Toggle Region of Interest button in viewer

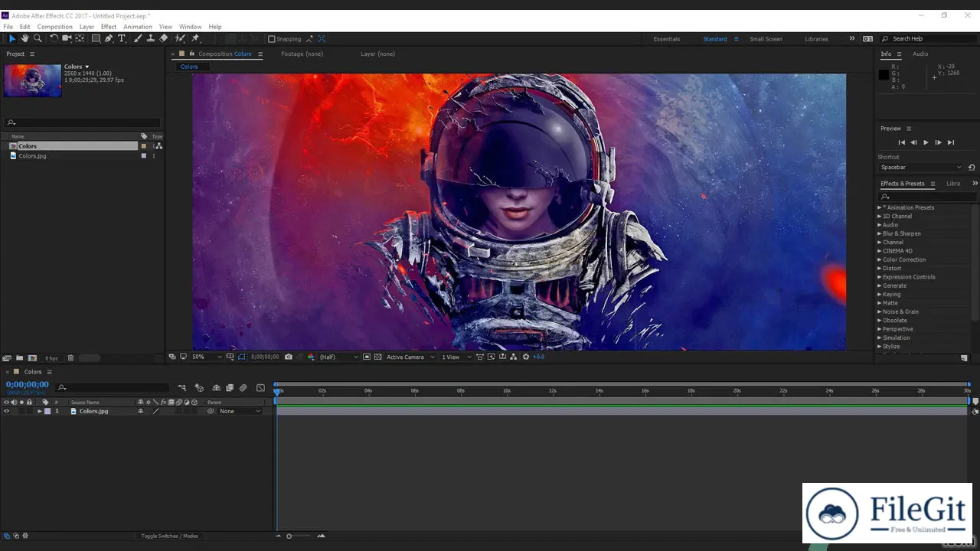click(x=367, y=357)
